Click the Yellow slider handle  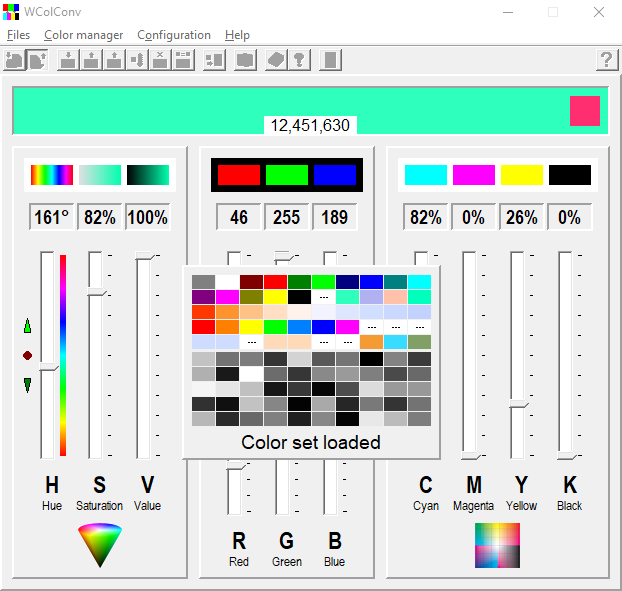coord(518,403)
